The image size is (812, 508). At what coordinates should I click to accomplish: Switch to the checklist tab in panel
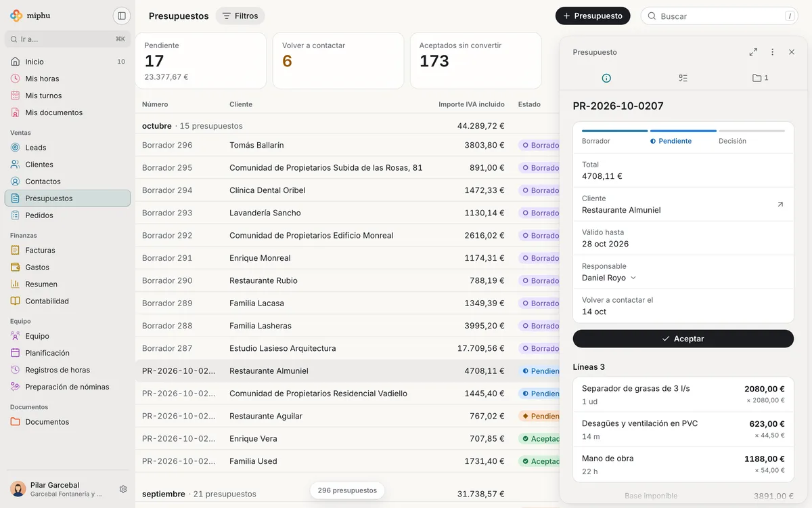[x=683, y=78]
